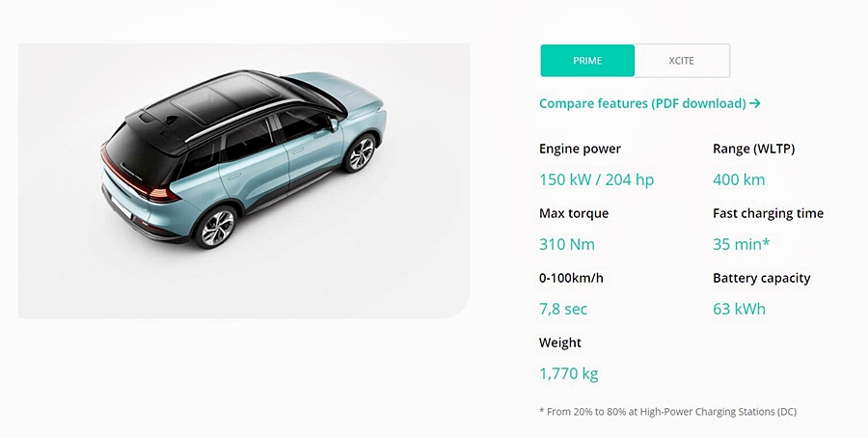868x438 pixels.
Task: Click the 7,8 sec acceleration value
Action: pyautogui.click(x=563, y=309)
